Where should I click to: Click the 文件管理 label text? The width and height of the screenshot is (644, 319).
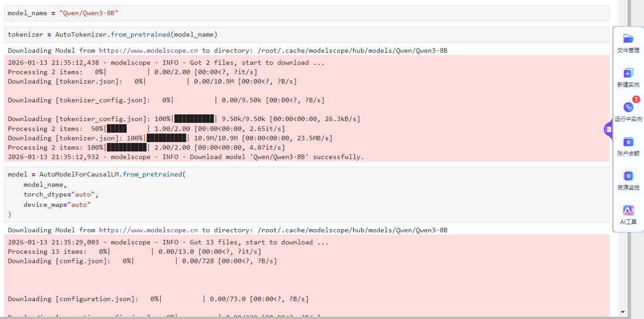[x=628, y=50]
